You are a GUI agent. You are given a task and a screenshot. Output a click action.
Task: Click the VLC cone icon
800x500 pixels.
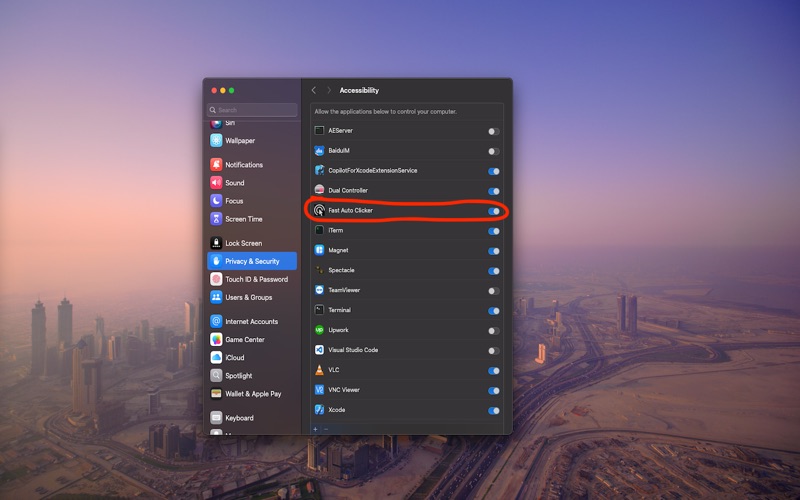pyautogui.click(x=319, y=370)
